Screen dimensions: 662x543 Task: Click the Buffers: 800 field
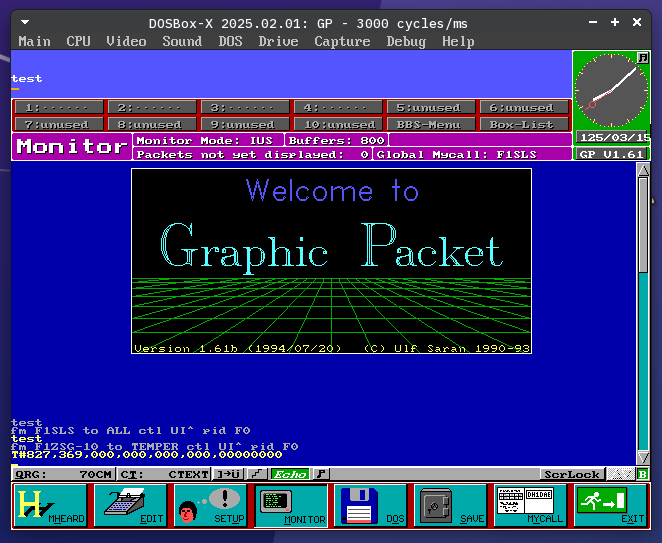[336, 140]
